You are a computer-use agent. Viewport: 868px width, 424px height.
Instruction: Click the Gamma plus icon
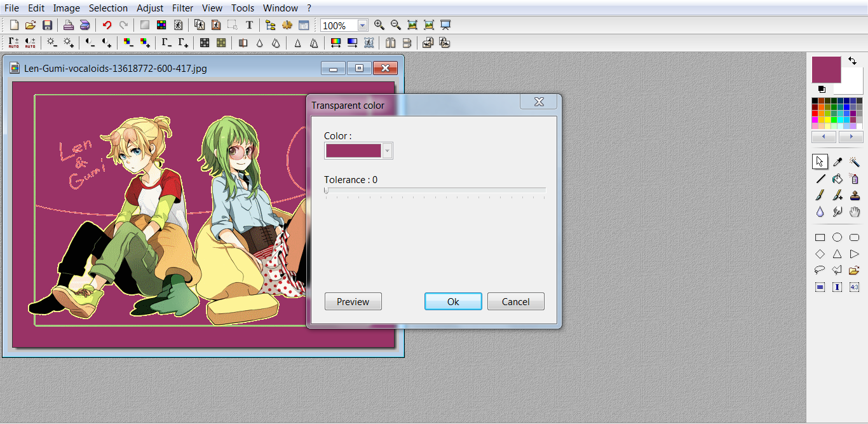coord(183,43)
